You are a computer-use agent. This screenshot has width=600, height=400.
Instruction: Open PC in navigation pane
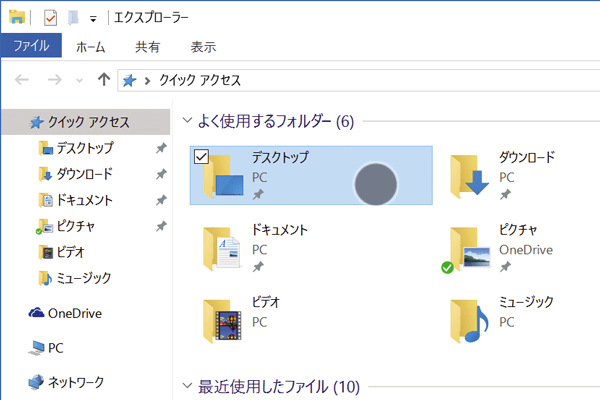[x=46, y=348]
